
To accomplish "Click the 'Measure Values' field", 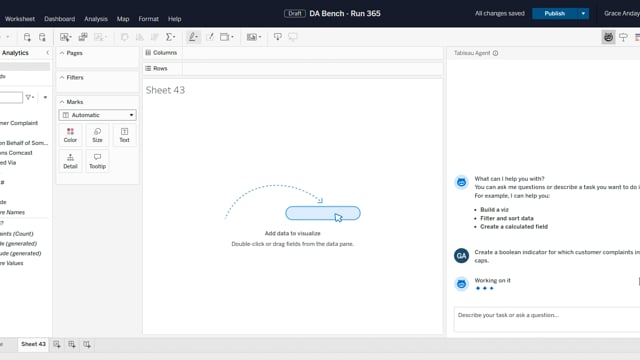I will tap(11, 263).
